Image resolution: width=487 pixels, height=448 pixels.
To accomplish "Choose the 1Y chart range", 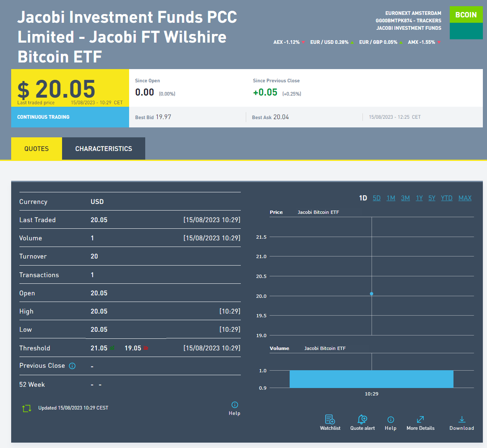I will tap(419, 198).
